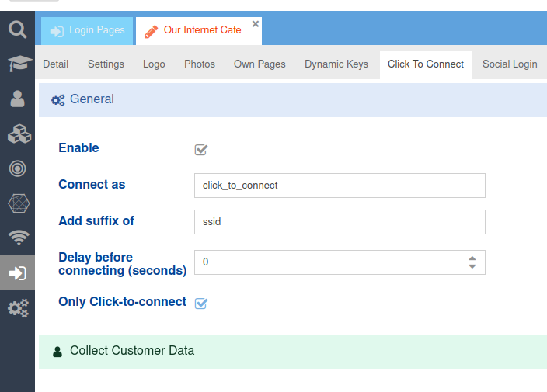
Task: Switch to the Login Pages tab
Action: (87, 31)
